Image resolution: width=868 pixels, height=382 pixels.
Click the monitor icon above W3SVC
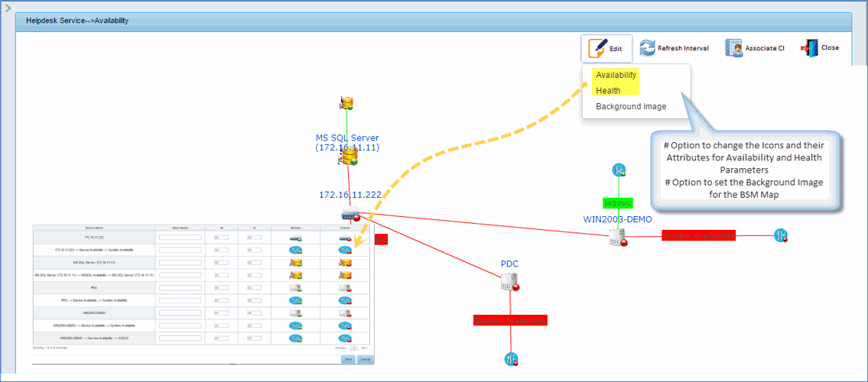[619, 170]
